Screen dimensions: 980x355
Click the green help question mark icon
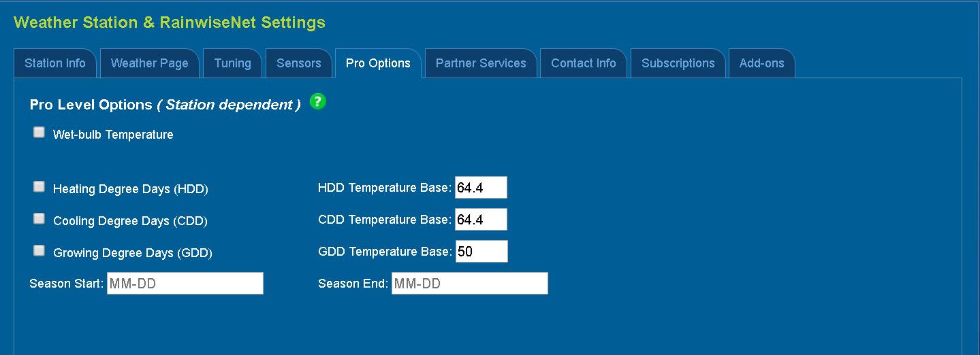click(317, 102)
